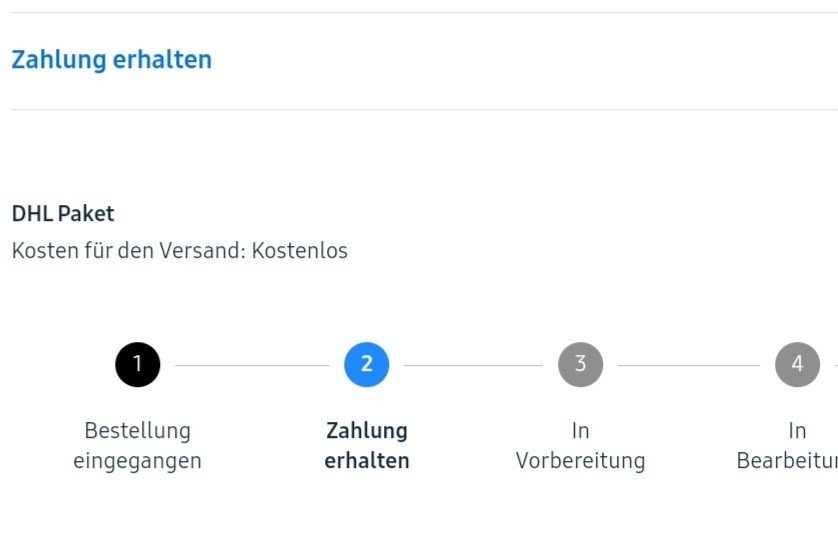Open the "In Vorbereitung" step label
This screenshot has width=838, height=533.
tap(580, 446)
